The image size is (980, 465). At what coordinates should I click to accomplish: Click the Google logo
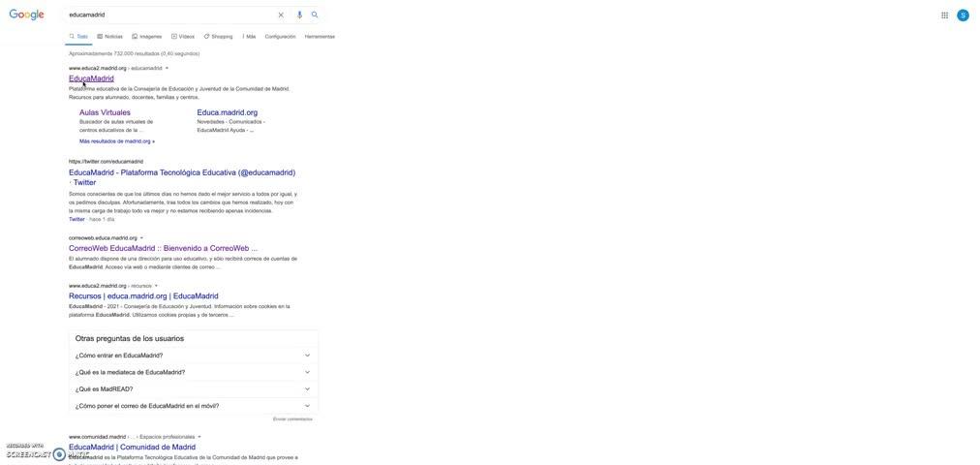26,15
